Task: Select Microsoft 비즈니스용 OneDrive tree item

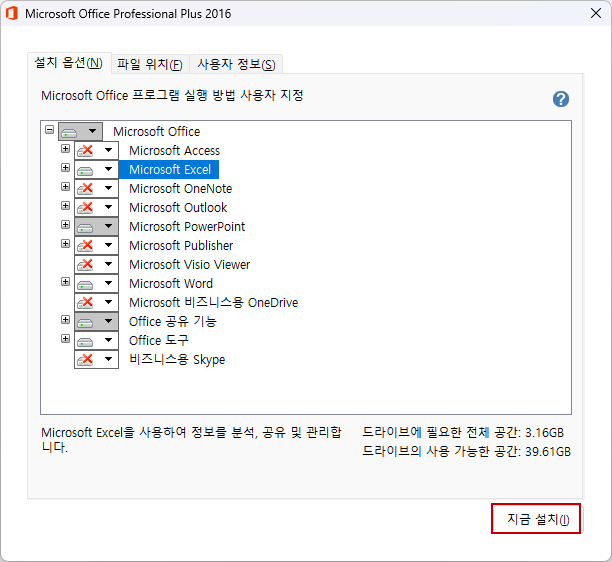Action: [213, 302]
